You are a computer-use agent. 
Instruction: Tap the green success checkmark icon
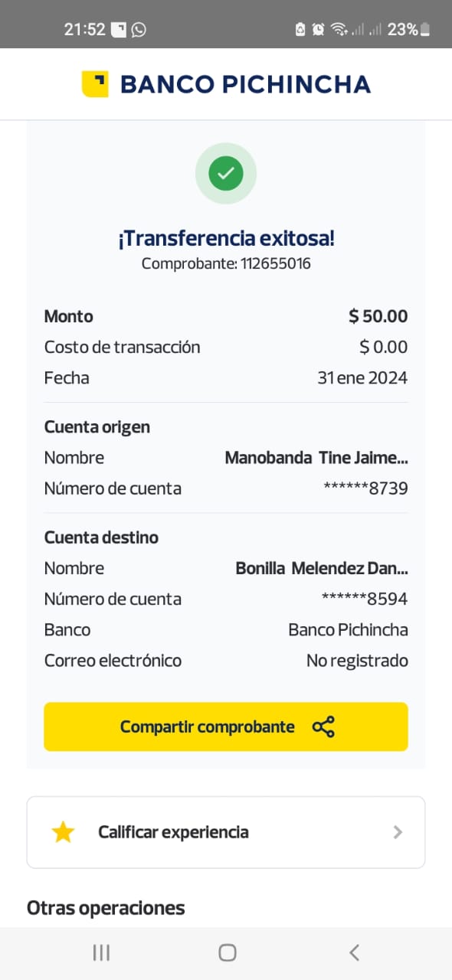tap(226, 174)
